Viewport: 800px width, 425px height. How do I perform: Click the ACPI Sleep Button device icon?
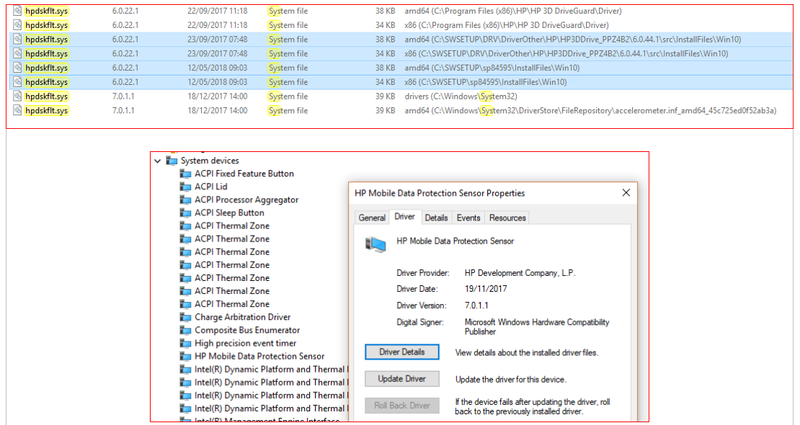[185, 212]
